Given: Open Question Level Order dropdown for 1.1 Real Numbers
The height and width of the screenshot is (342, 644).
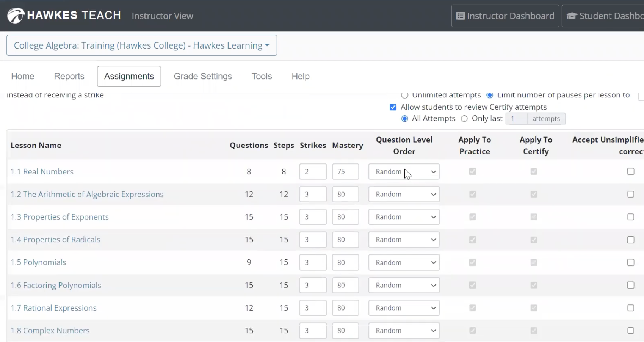Looking at the screenshot, I should 404,171.
